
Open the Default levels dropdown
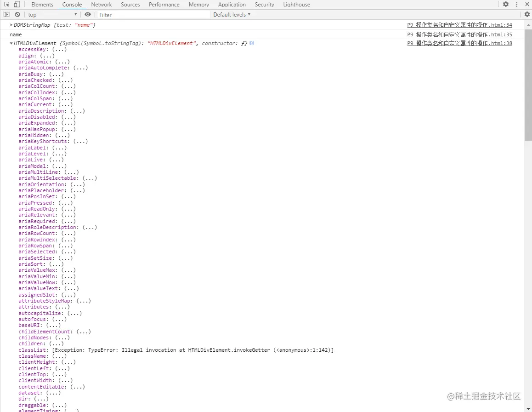pyautogui.click(x=232, y=15)
